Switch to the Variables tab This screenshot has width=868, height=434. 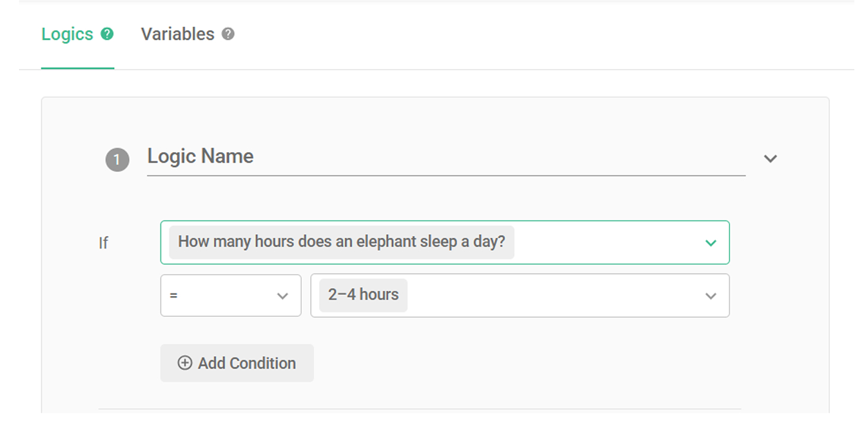click(x=178, y=34)
